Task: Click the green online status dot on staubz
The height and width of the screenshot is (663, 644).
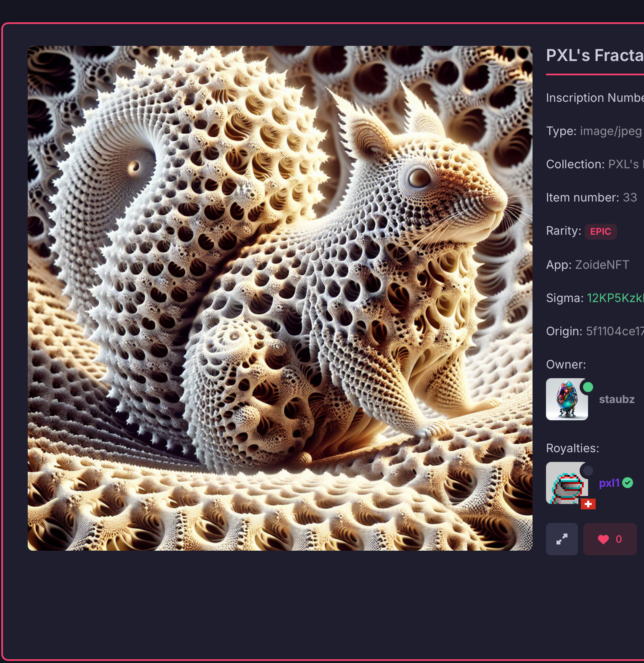Action: 588,387
